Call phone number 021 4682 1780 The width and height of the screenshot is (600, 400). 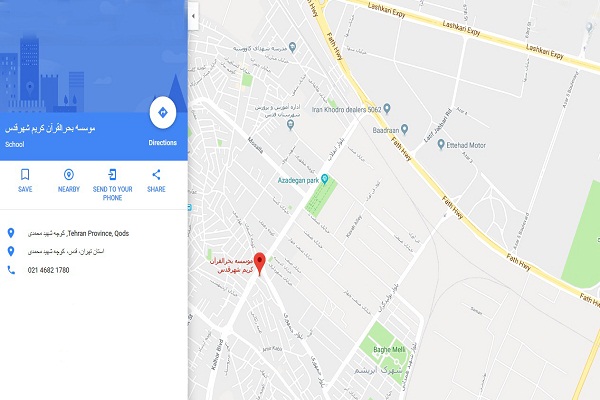[48, 270]
